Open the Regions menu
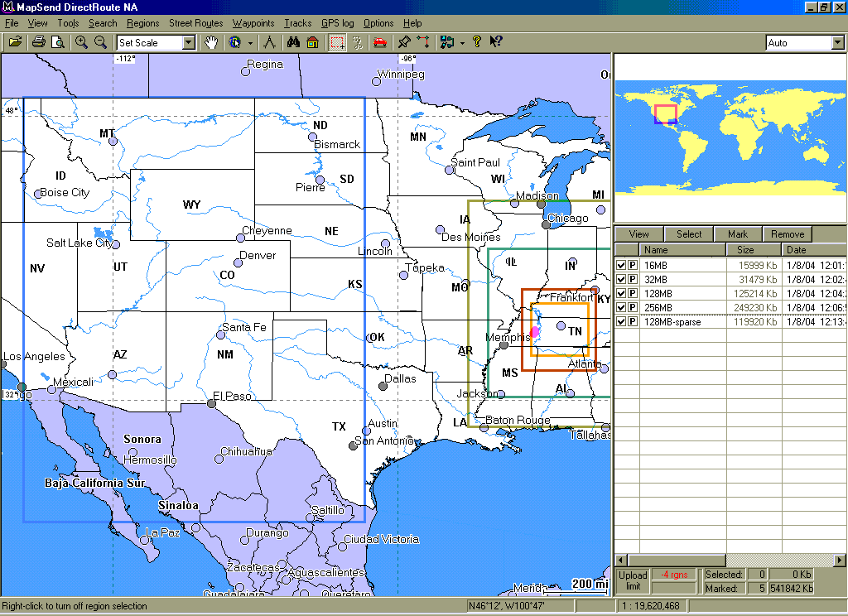This screenshot has height=616, width=848. 142,23
